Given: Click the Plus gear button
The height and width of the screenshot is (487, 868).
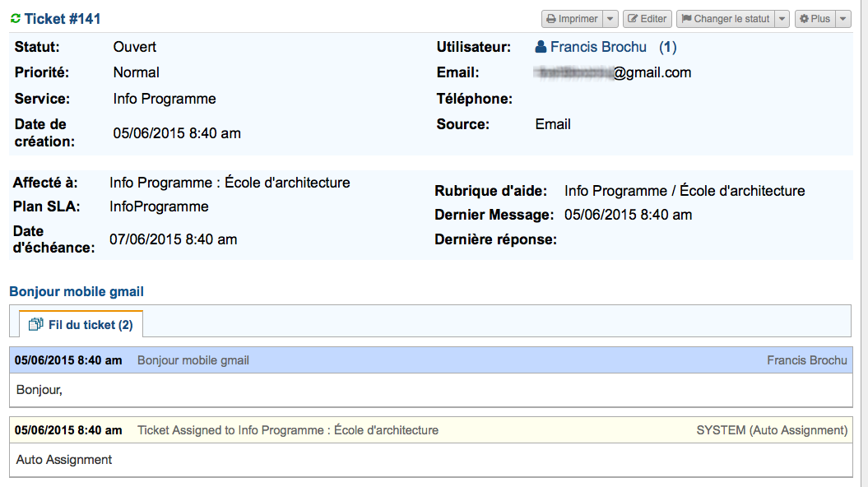Looking at the screenshot, I should pos(815,19).
